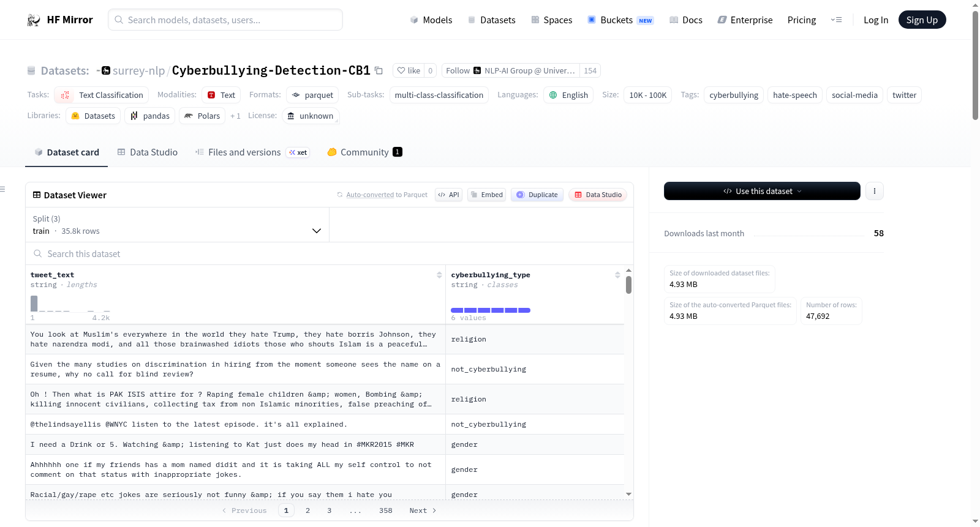Viewport: 980px width, 527px height.
Task: Go to Spaces in the top navigation
Action: pyautogui.click(x=552, y=20)
